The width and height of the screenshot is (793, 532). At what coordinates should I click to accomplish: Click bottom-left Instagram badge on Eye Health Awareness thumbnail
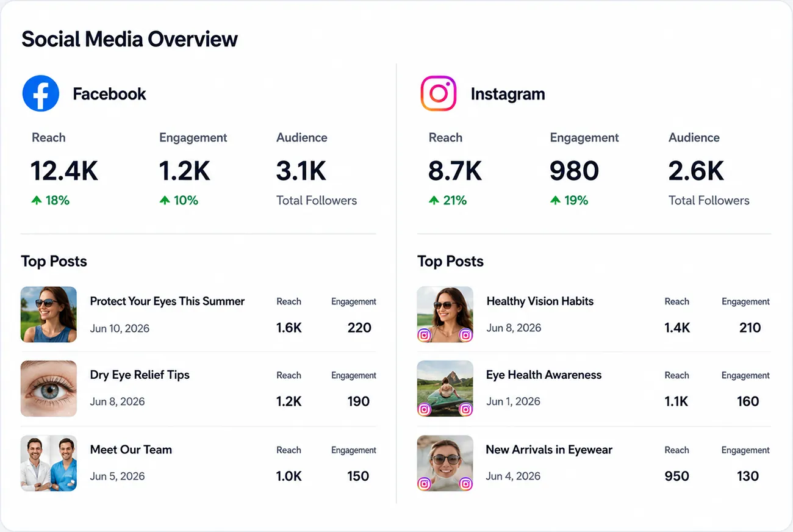point(424,409)
